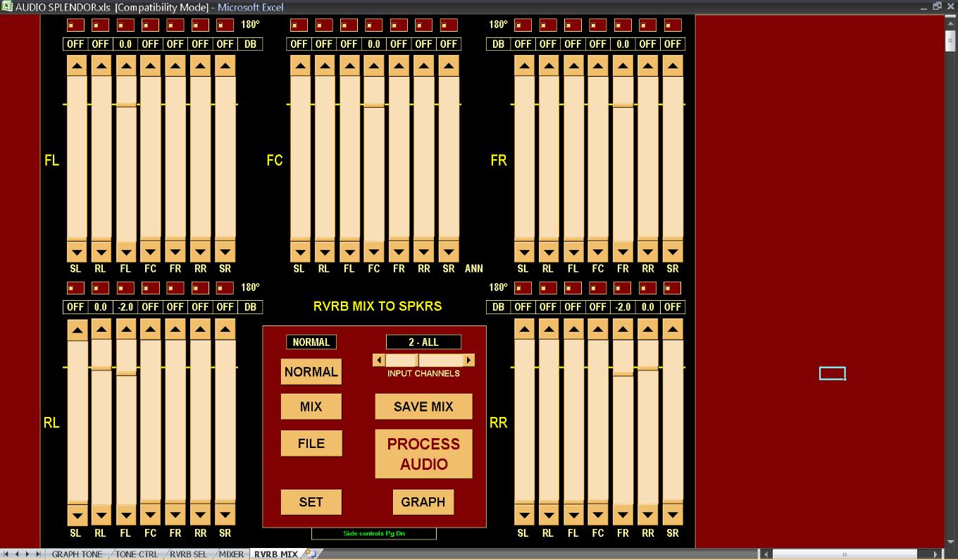
Task: Click the 2 - ALL input channels field
Action: tap(423, 342)
